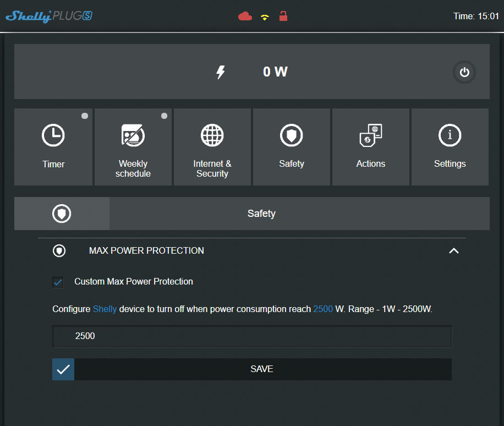Click the shield icon in Safety header

click(62, 214)
